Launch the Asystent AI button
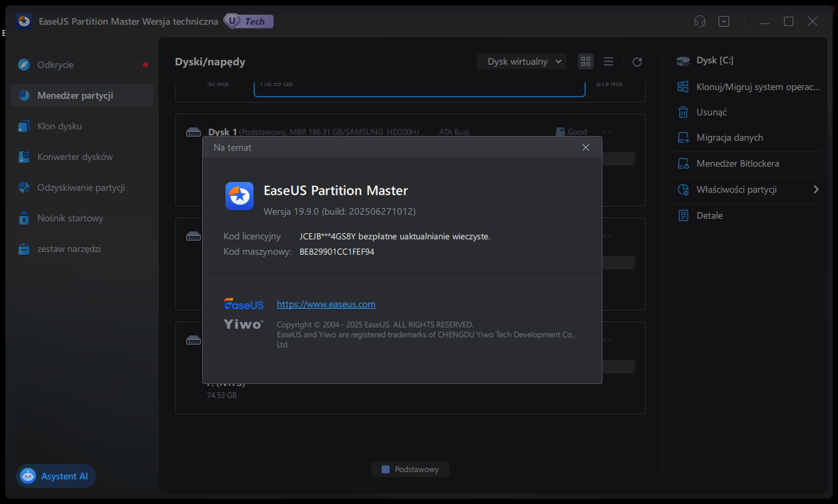 (56, 476)
